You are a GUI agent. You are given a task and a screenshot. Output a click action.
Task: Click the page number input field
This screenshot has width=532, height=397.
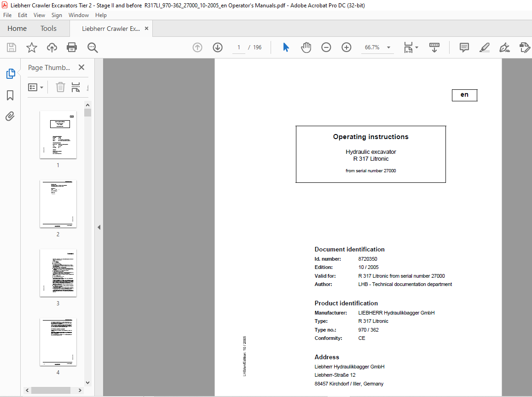click(239, 47)
